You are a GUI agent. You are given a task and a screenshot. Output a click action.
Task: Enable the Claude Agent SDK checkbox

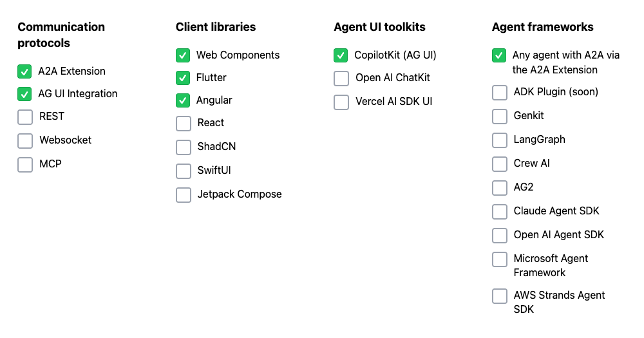(x=500, y=212)
